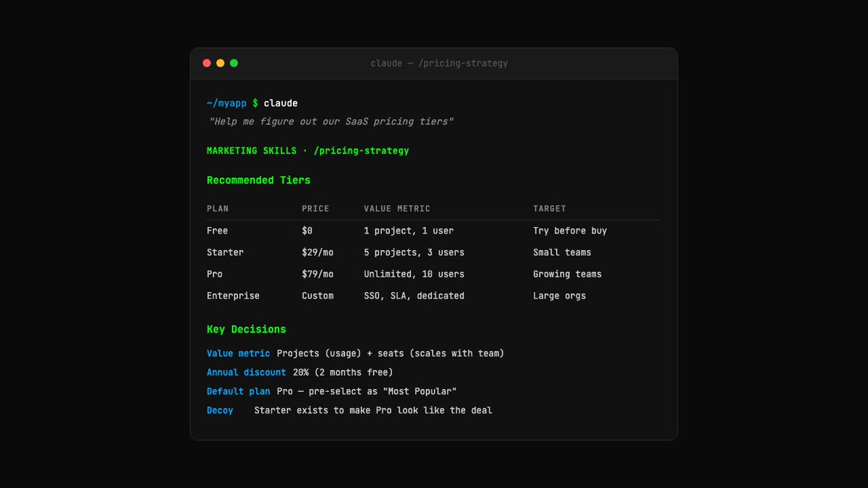Click the 'Recommended Tiers' heading

(258, 180)
